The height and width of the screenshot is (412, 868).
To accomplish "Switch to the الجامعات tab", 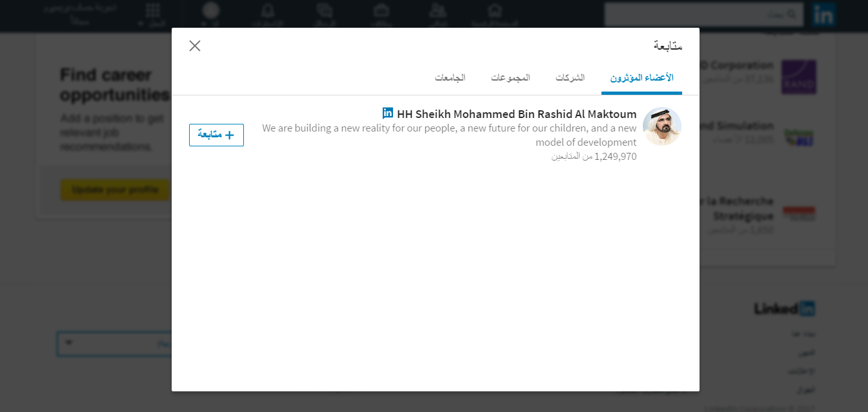I will pos(450,77).
